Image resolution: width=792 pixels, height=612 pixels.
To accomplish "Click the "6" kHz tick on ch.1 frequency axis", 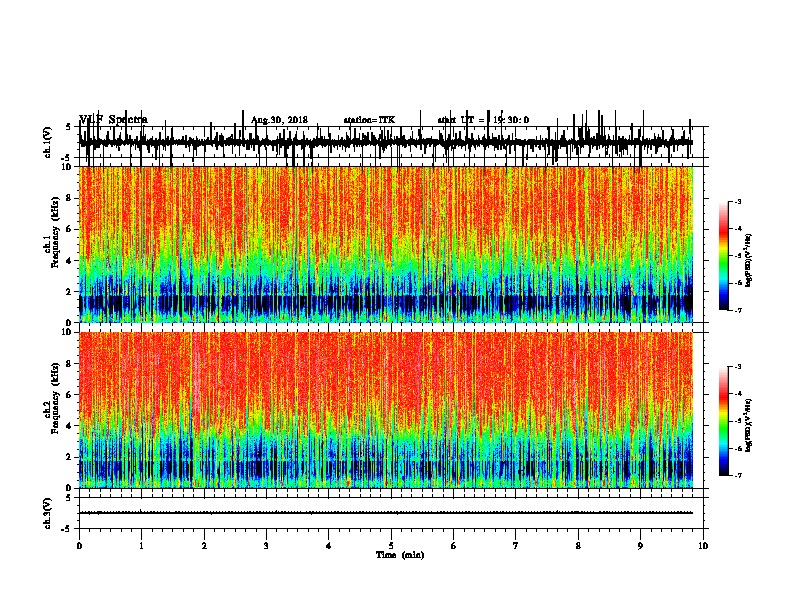I will pos(69,229).
